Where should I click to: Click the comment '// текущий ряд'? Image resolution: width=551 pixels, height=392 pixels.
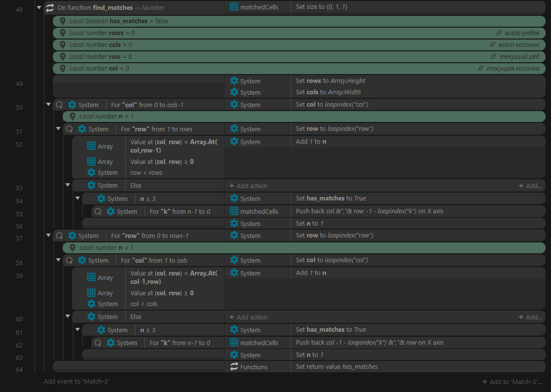[x=515, y=56]
